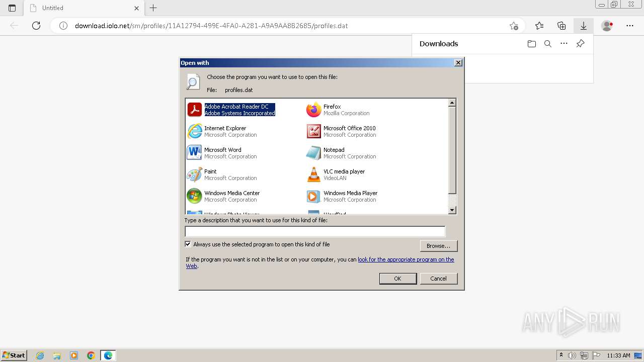Cancel the Open with dialog

pyautogui.click(x=438, y=279)
